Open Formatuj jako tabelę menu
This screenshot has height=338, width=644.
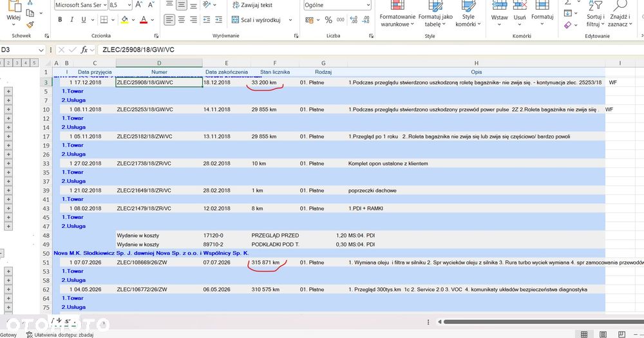(x=435, y=14)
